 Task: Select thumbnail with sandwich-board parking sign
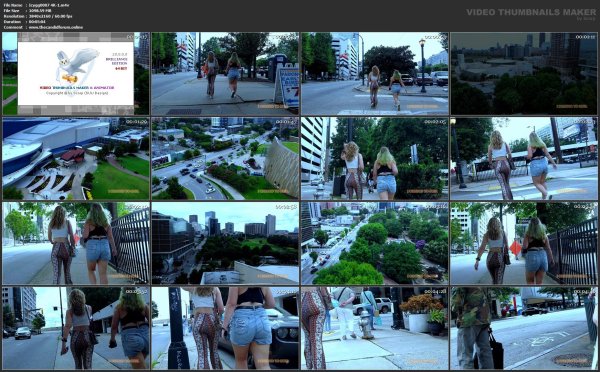pos(225,73)
